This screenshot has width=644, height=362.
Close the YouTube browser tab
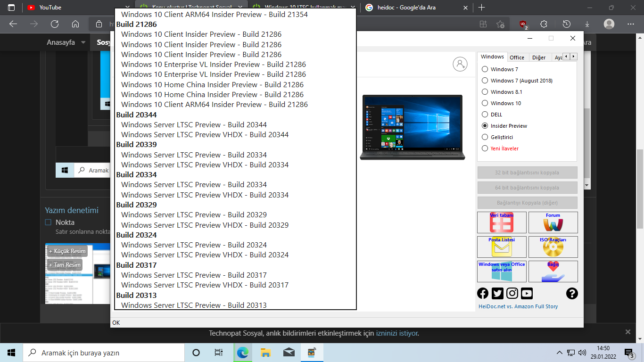click(x=127, y=8)
